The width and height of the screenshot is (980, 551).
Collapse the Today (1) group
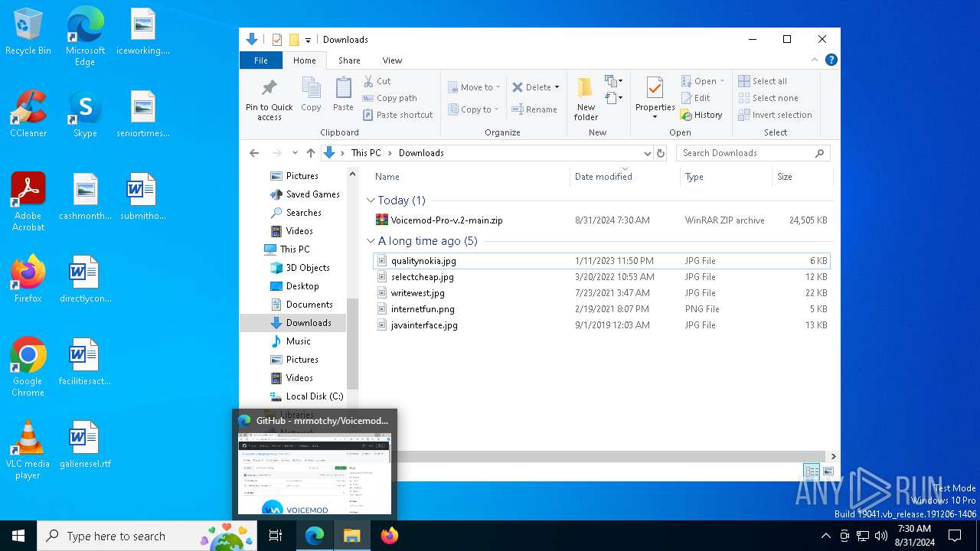tap(371, 201)
